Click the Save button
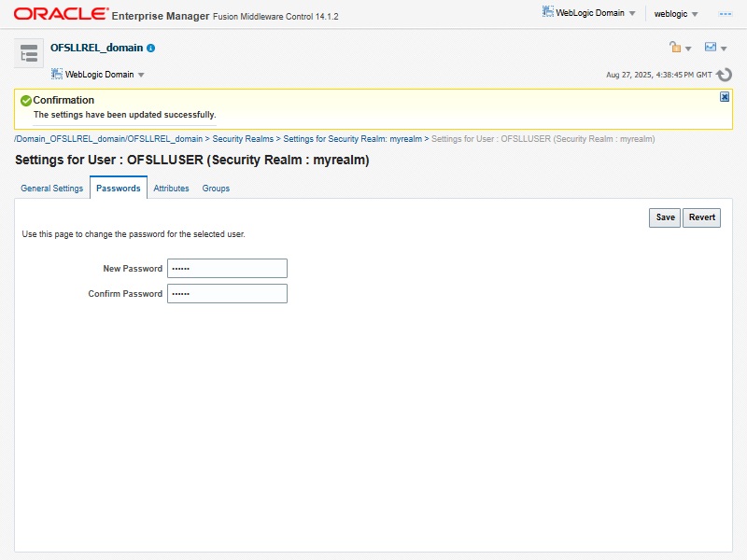 click(665, 217)
